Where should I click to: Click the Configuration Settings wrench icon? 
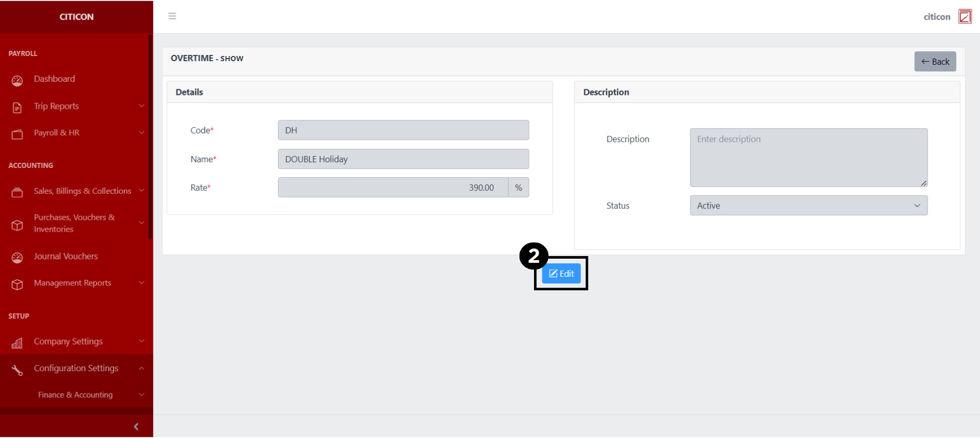coord(17,370)
